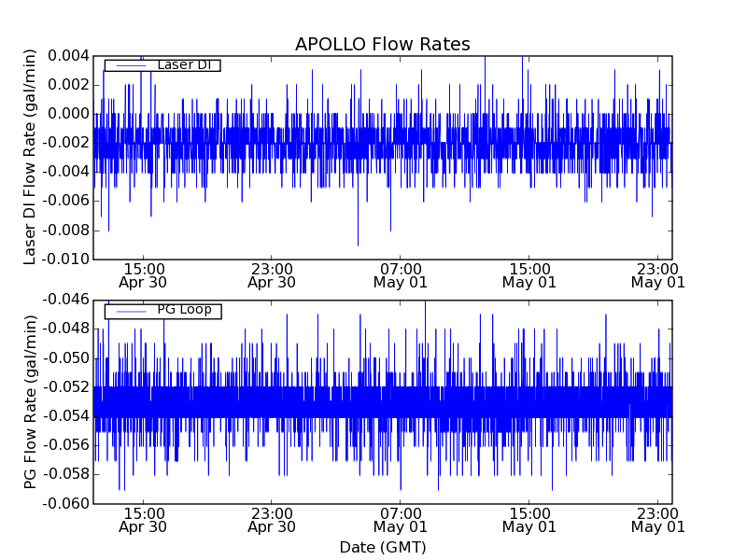Select the PG Loop legend label
Viewport: 747px width, 560px height.
(x=184, y=310)
